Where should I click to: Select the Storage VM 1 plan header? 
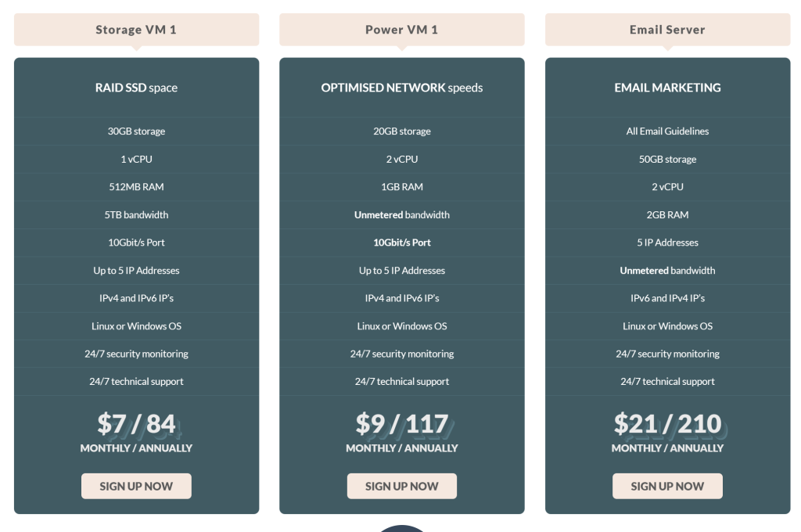[x=136, y=30]
